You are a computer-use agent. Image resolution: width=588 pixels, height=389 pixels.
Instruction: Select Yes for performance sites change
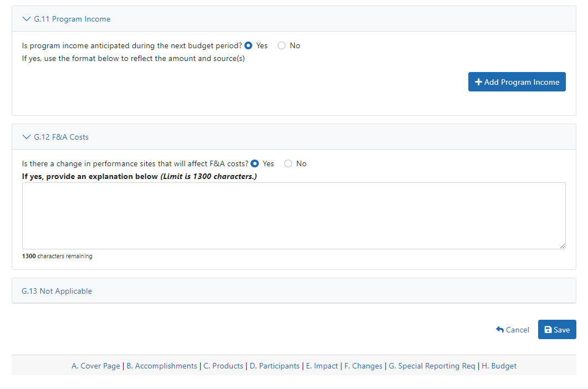tap(255, 163)
